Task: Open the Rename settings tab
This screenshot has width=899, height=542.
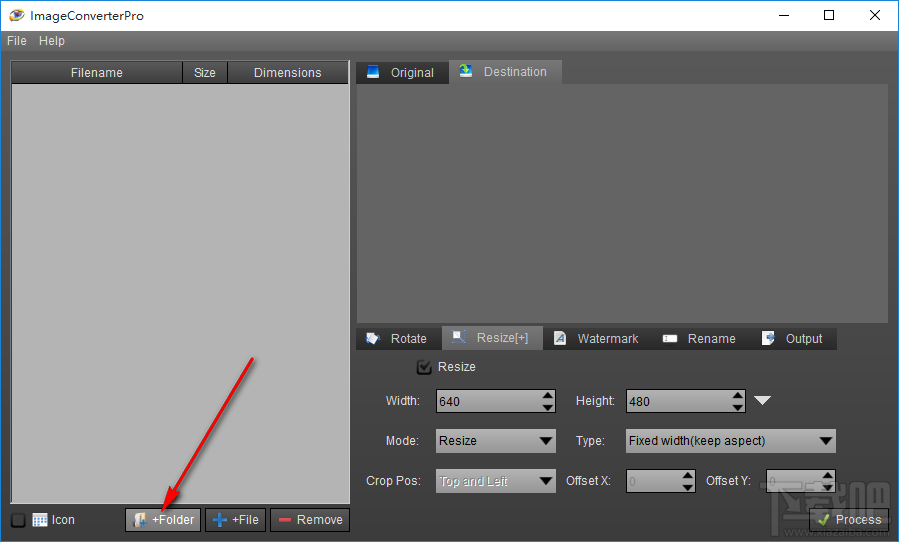Action: click(x=701, y=338)
